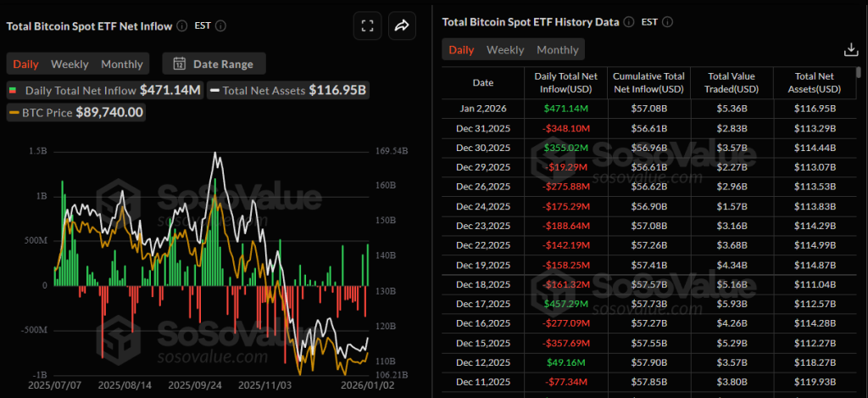Download the ETF history data table
Image resolution: width=868 pixels, height=398 pixels.
(x=852, y=50)
